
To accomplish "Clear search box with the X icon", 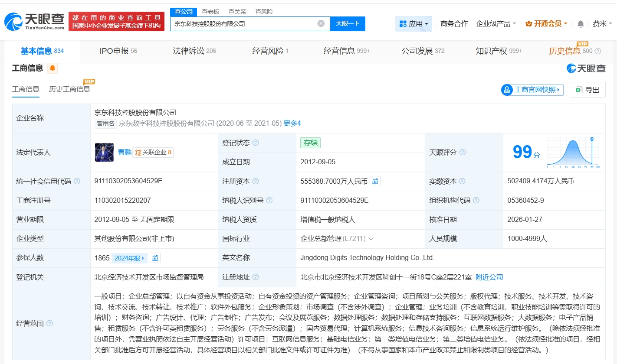I will (x=321, y=24).
